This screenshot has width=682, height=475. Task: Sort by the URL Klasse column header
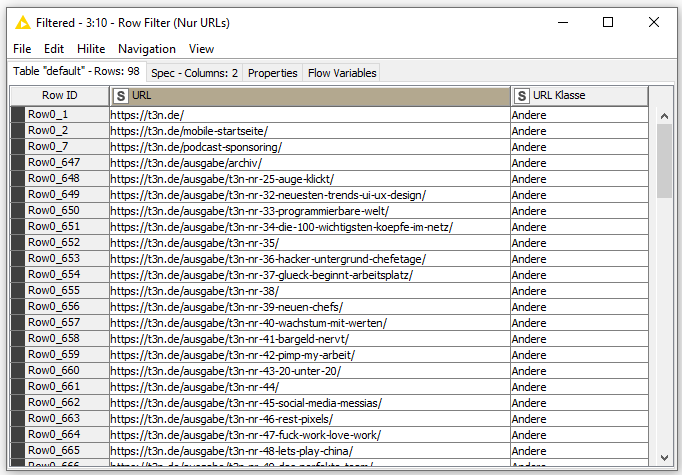579,96
